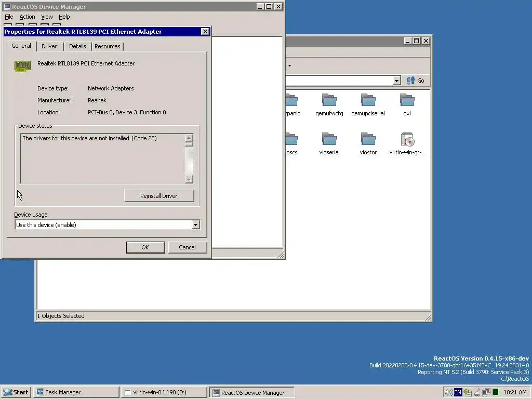Maximize the Explorer window
The height and width of the screenshot is (399, 532).
(416, 41)
